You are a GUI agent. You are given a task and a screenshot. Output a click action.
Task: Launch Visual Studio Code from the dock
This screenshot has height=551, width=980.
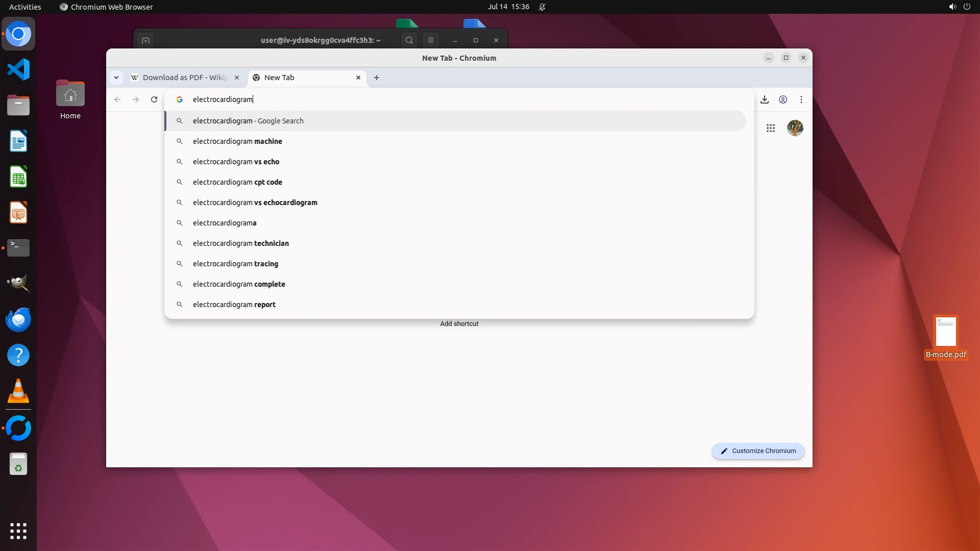coord(18,69)
